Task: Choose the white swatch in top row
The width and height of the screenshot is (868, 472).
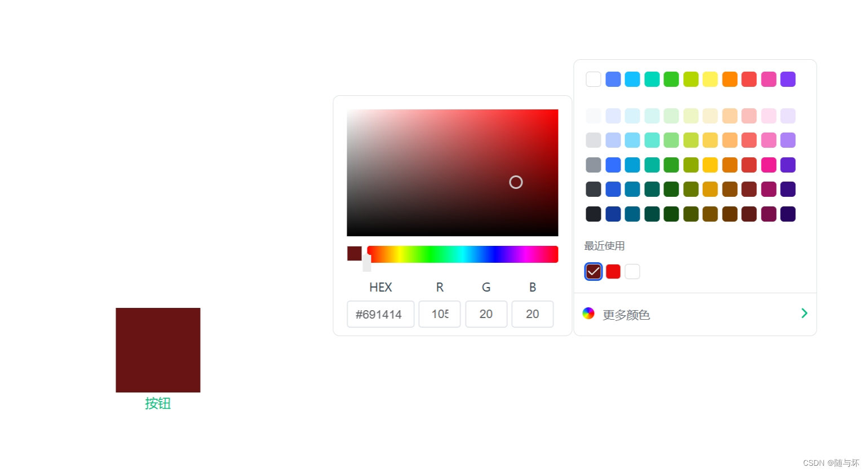Action: (x=594, y=79)
